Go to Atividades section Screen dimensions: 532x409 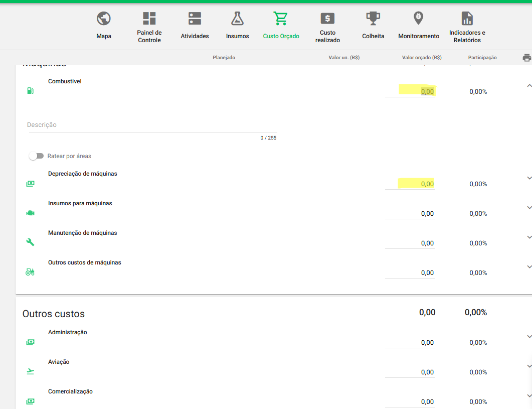point(195,19)
